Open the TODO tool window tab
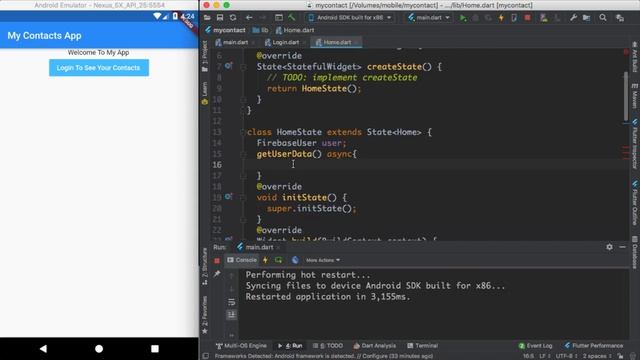Image resolution: width=640 pixels, height=360 pixels. [328, 346]
